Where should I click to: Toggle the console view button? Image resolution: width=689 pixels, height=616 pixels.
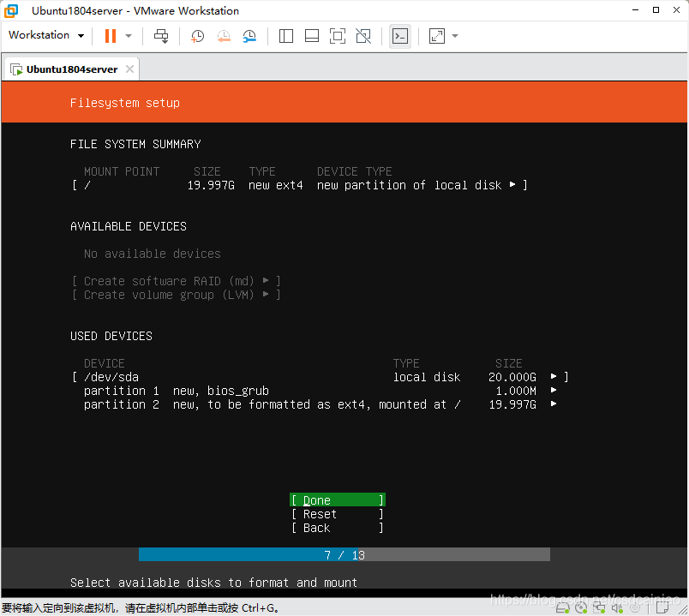pos(400,36)
